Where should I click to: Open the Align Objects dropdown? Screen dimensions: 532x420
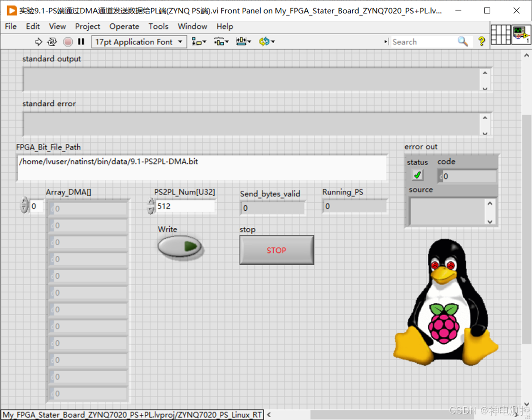point(199,42)
